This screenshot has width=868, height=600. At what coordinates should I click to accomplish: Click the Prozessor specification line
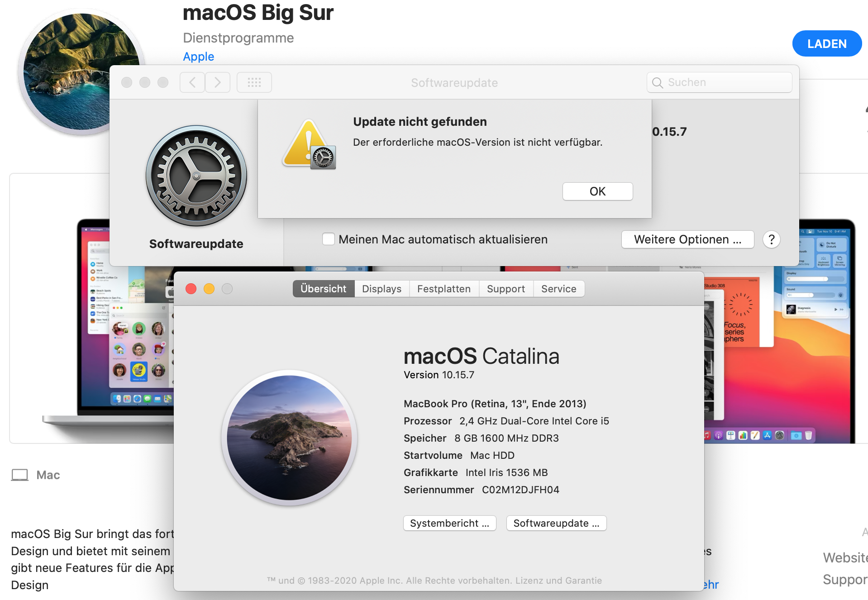[x=506, y=421]
